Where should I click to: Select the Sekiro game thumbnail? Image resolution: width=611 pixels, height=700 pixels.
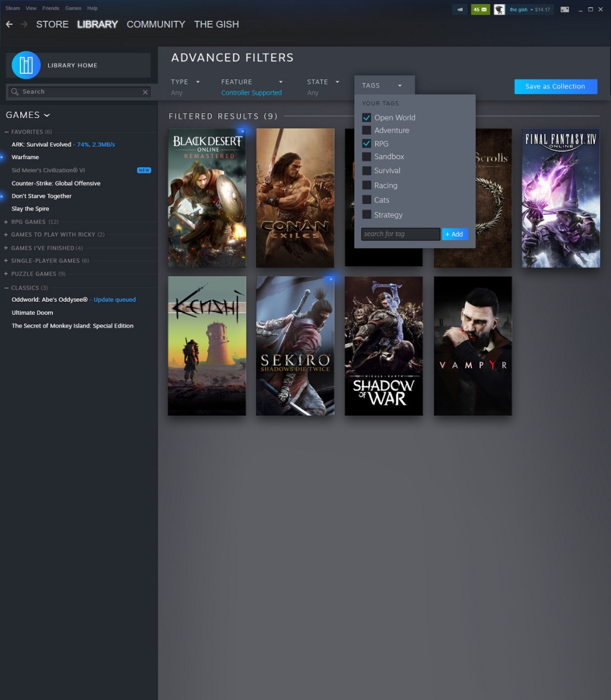[295, 345]
